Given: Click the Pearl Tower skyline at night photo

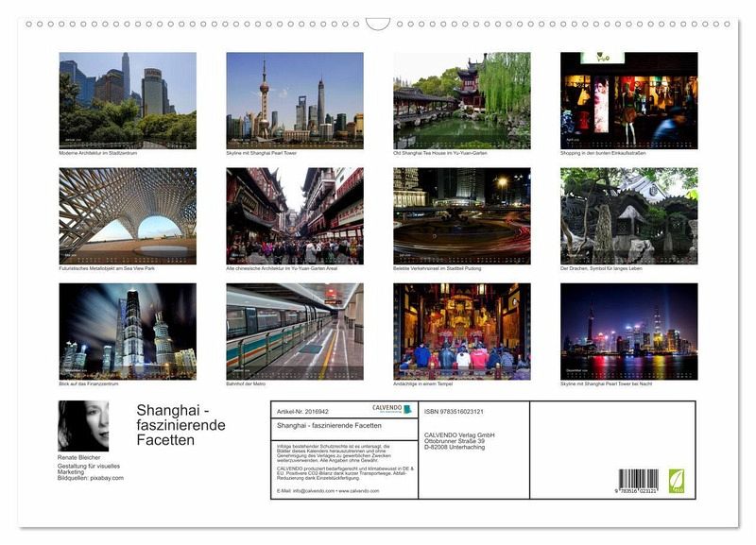Looking at the screenshot, I should [629, 331].
